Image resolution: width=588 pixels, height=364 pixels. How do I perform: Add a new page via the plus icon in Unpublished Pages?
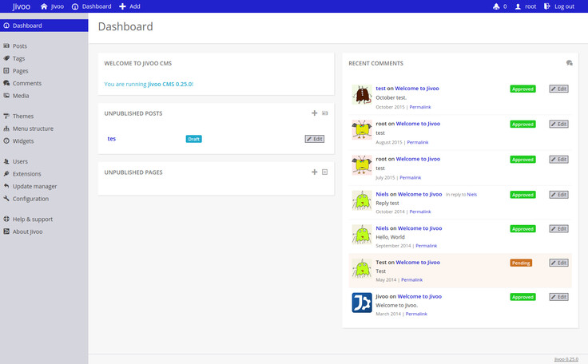click(315, 172)
